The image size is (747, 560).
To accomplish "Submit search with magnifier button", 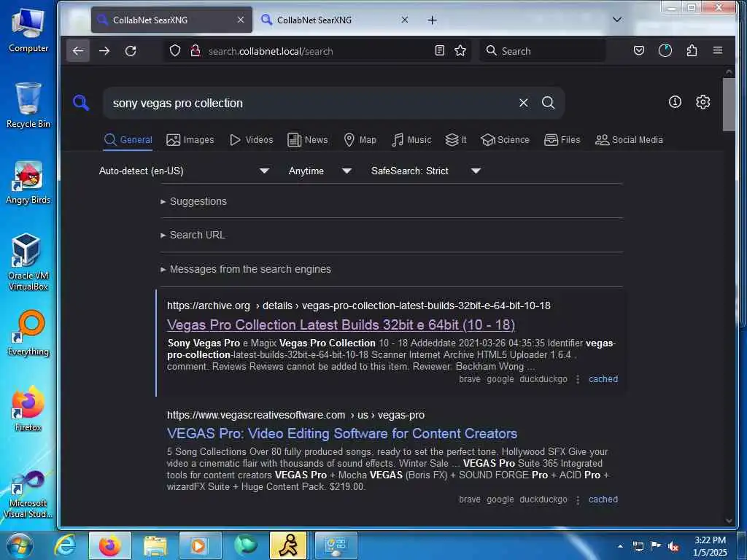I will 549,103.
